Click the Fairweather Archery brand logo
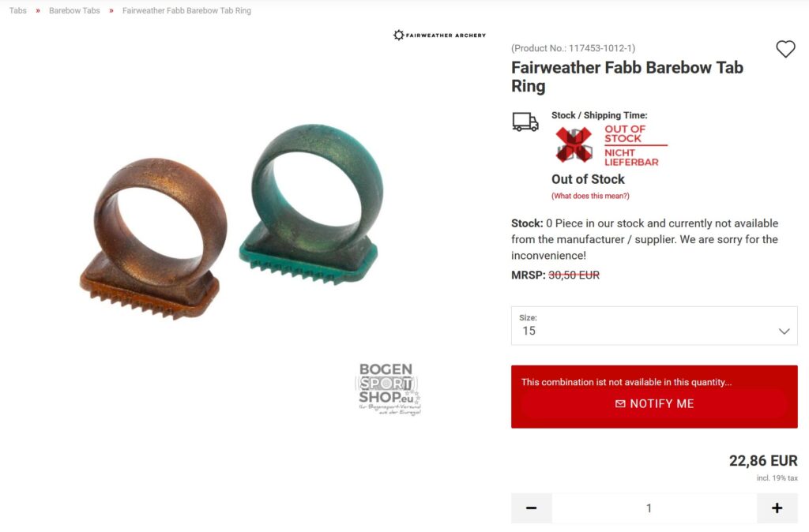Image resolution: width=809 pixels, height=532 pixels. 439,35
